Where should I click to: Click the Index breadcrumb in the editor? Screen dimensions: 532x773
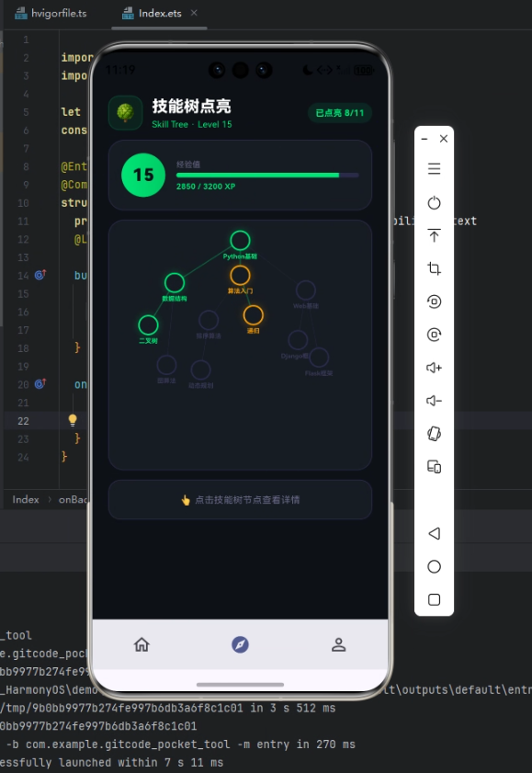[26, 499]
